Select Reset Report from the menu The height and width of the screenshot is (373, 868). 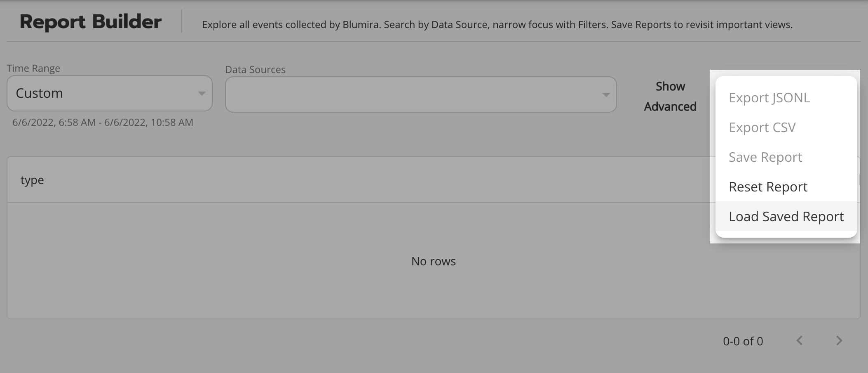point(768,187)
